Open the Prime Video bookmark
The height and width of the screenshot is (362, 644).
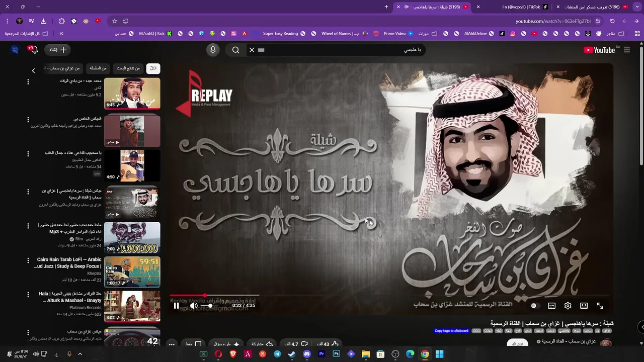(x=397, y=34)
